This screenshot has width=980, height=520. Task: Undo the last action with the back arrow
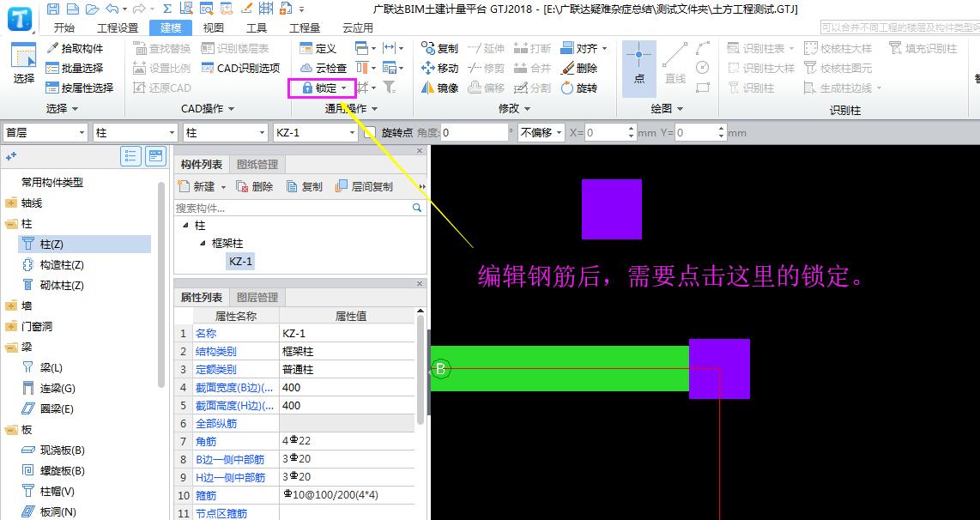pos(112,9)
